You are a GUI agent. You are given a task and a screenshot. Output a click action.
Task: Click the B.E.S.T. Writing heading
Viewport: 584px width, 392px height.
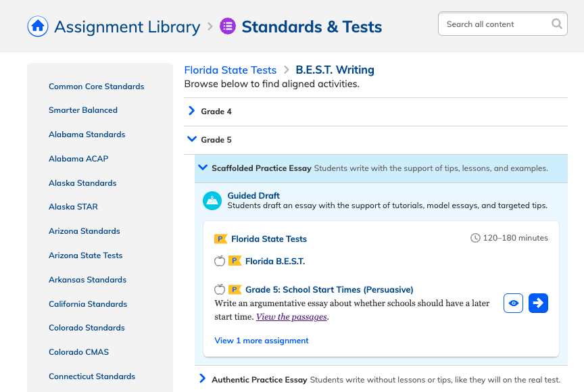pos(335,70)
